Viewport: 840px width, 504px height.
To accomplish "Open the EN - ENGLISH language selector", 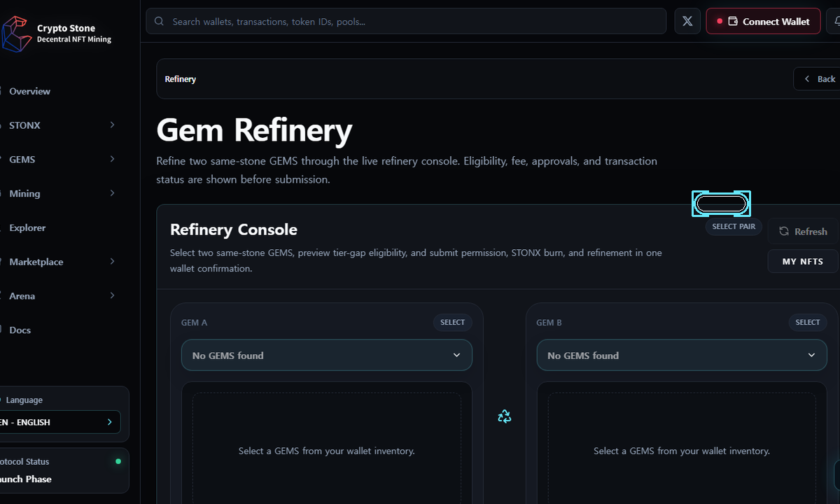I will tap(60, 422).
